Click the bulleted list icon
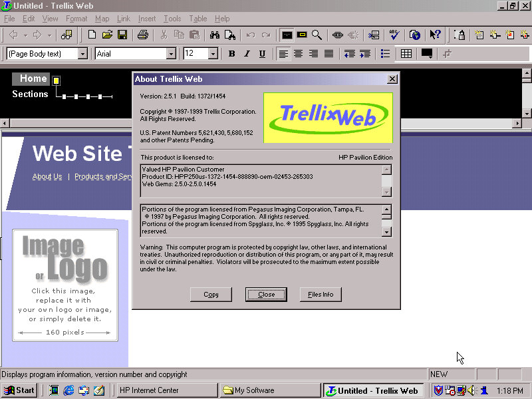 point(385,54)
